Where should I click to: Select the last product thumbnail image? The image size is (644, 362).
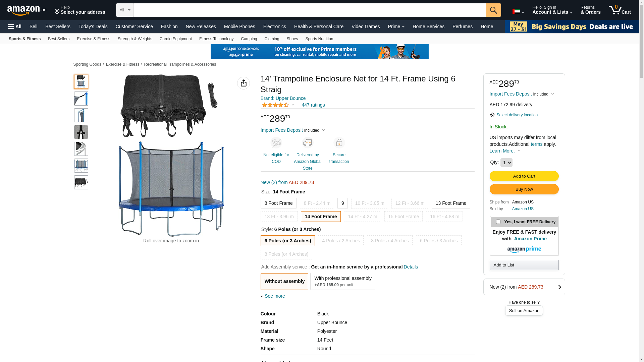tap(81, 182)
